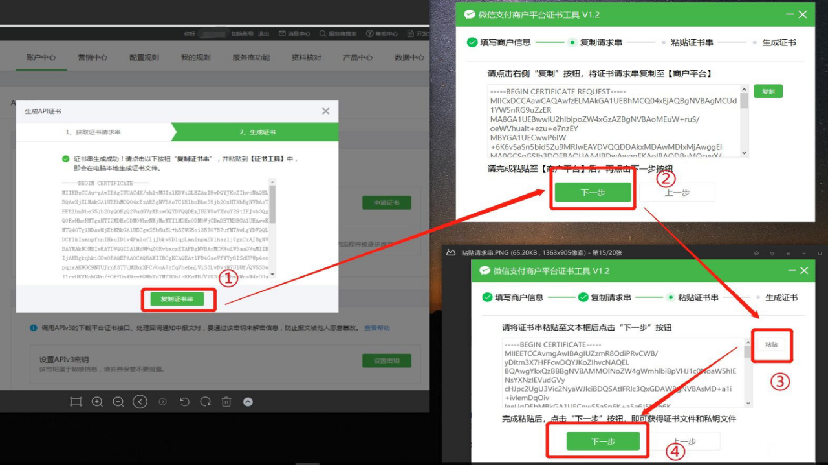Click green success check icon in dialog message

click(x=65, y=159)
